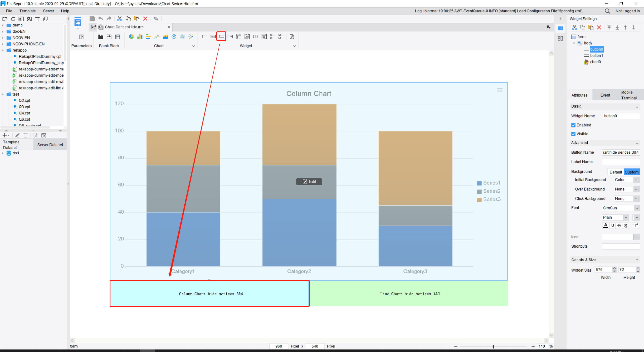Insert a Line chart from toolbar
644x352 pixels.
point(157,37)
